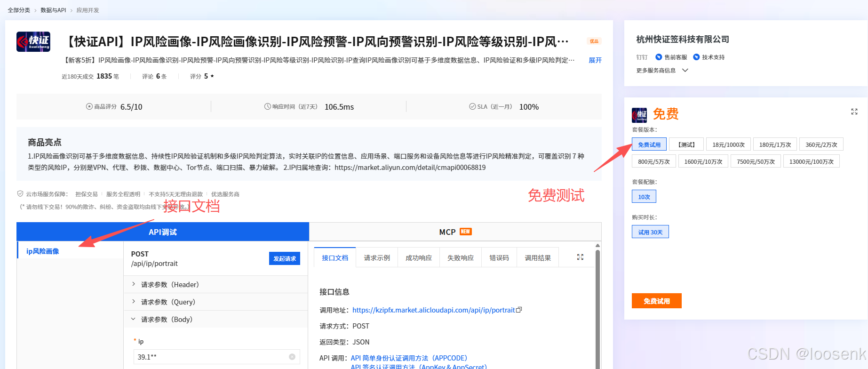Select 试用 30天 purchase duration

click(x=650, y=232)
